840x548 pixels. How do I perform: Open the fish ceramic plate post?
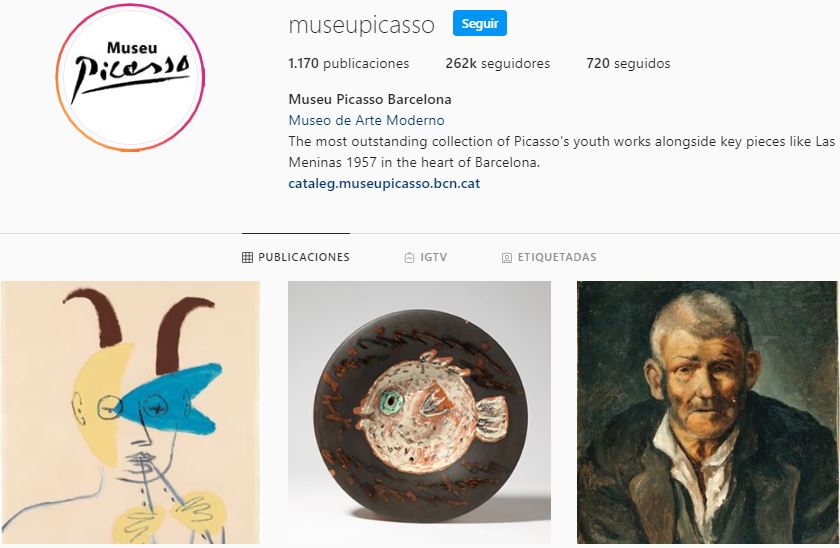tap(419, 412)
